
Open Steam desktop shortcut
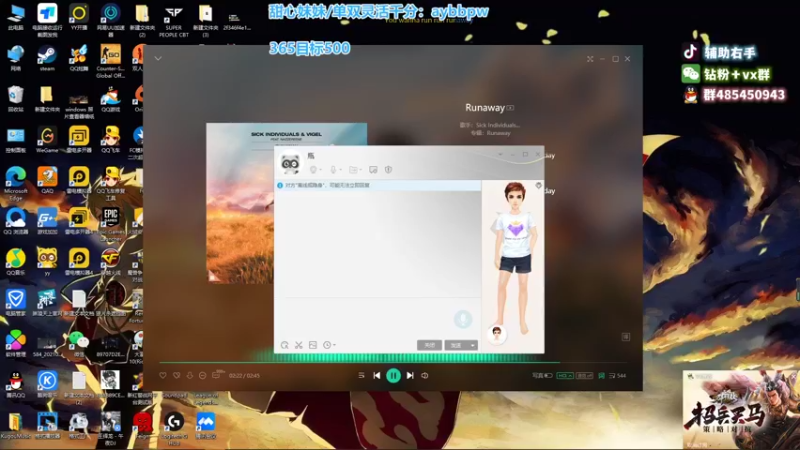click(x=47, y=58)
